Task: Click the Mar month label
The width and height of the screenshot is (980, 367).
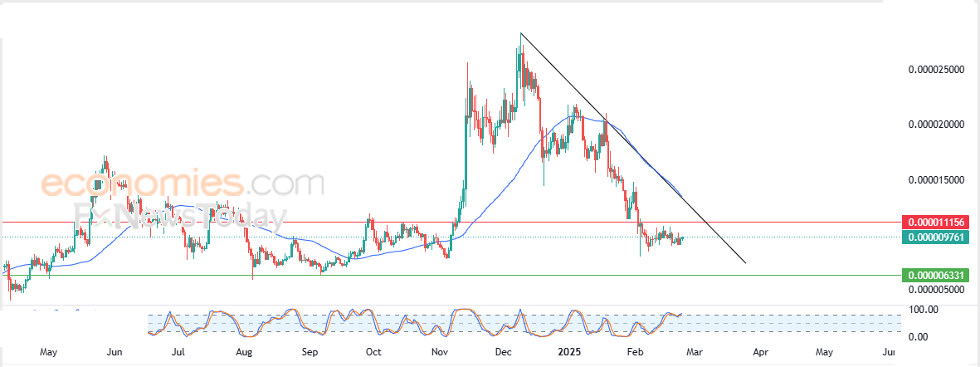Action: (694, 352)
